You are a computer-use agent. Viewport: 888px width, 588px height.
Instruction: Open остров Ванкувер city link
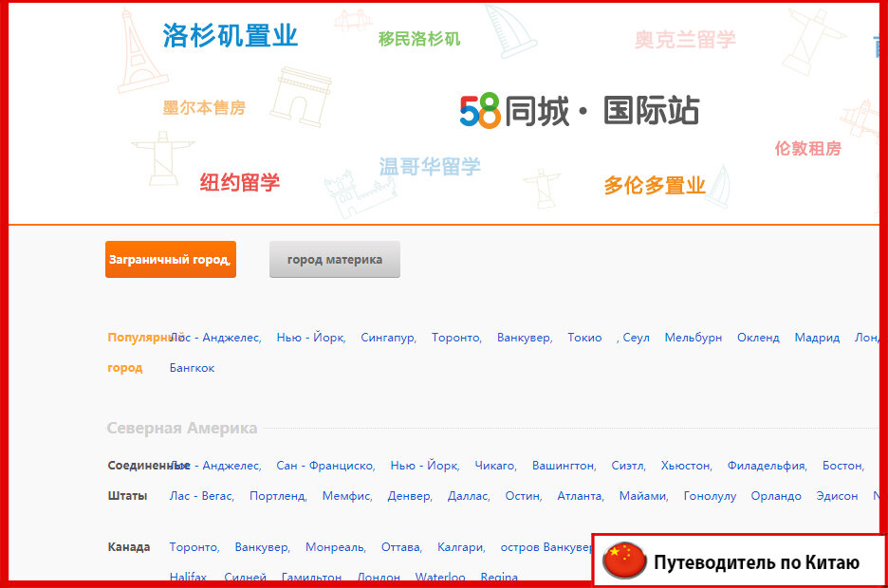546,547
